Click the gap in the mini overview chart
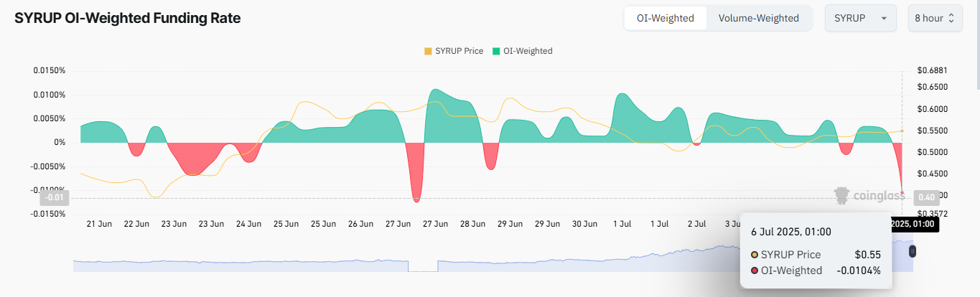Viewport: 980px width, 297px height. pos(422,266)
